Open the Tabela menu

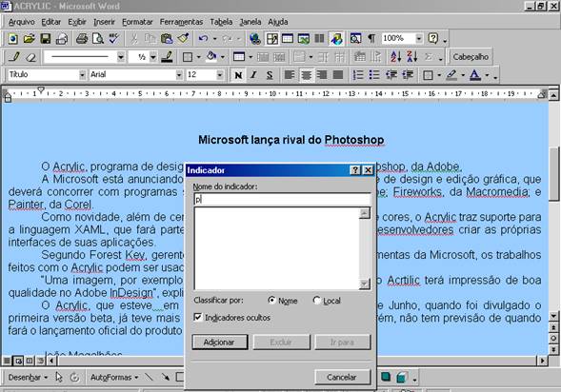(x=221, y=22)
